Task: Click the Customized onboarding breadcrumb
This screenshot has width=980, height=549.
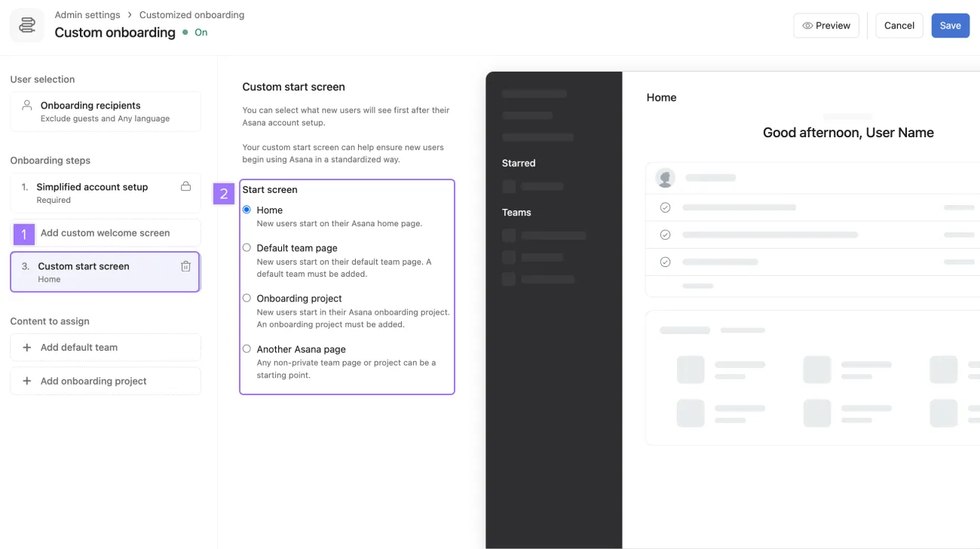Action: 191,14
